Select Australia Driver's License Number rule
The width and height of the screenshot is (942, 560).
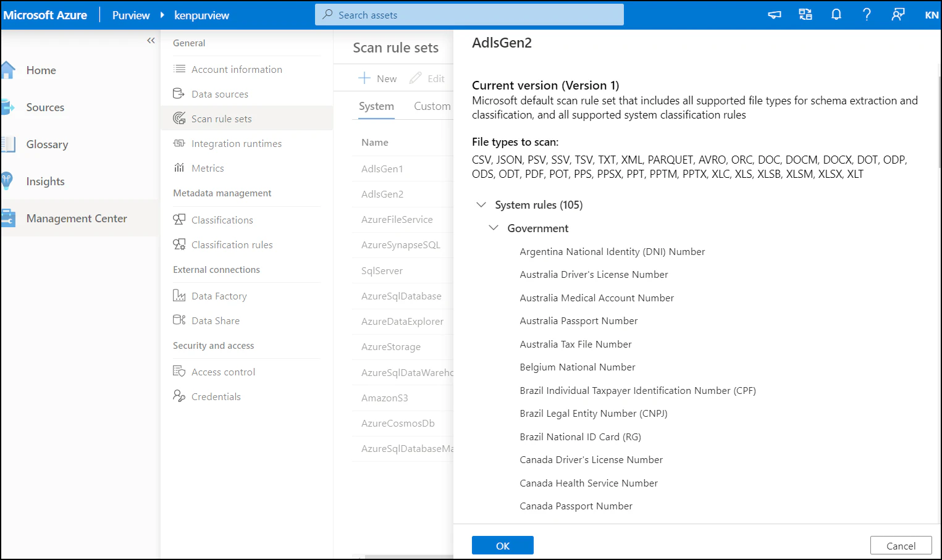[x=594, y=274]
